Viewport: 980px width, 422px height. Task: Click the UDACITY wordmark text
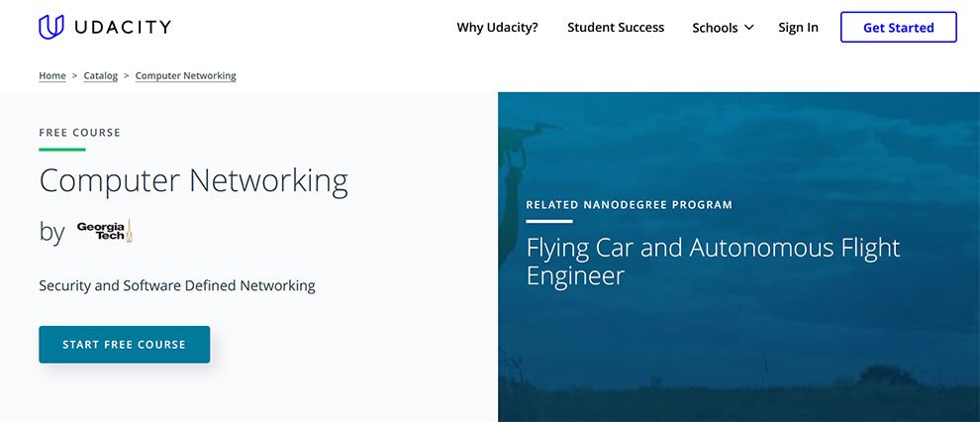[123, 27]
